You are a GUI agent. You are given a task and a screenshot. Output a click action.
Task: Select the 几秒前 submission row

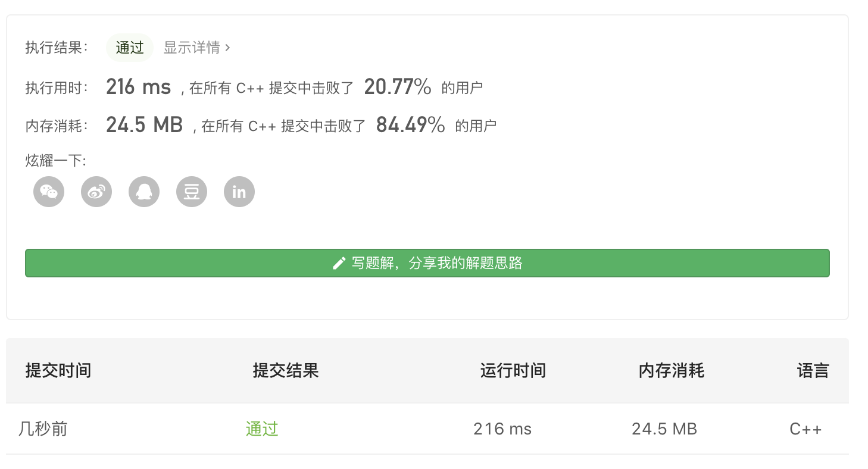43,429
